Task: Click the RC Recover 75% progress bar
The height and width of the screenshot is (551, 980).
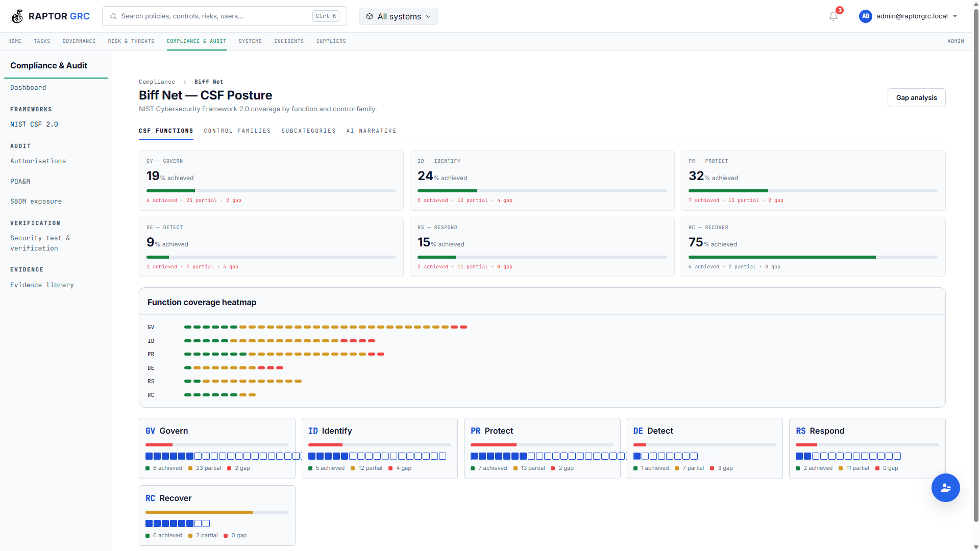Action: (813, 257)
